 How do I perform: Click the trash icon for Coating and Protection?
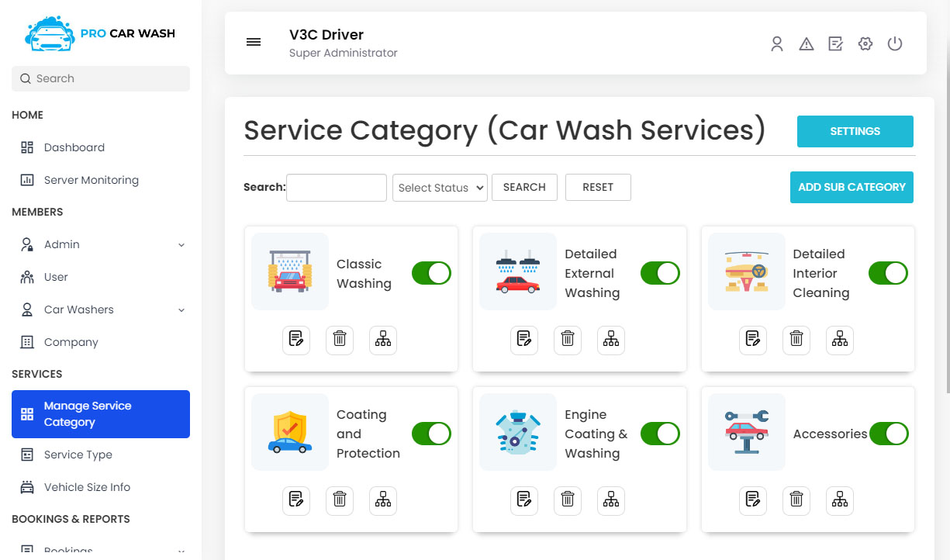(339, 500)
